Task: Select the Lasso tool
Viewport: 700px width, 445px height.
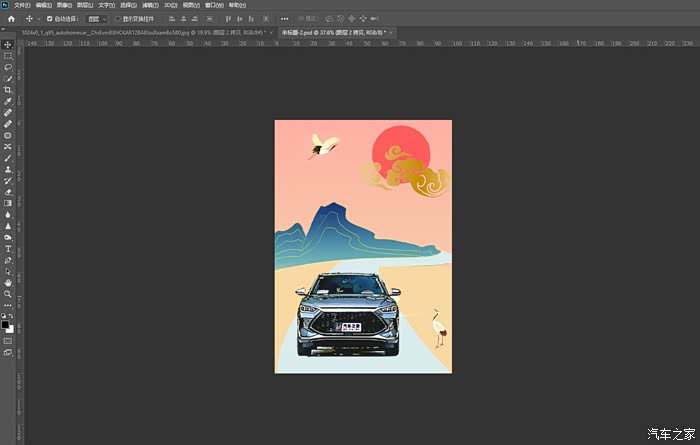Action: click(8, 67)
